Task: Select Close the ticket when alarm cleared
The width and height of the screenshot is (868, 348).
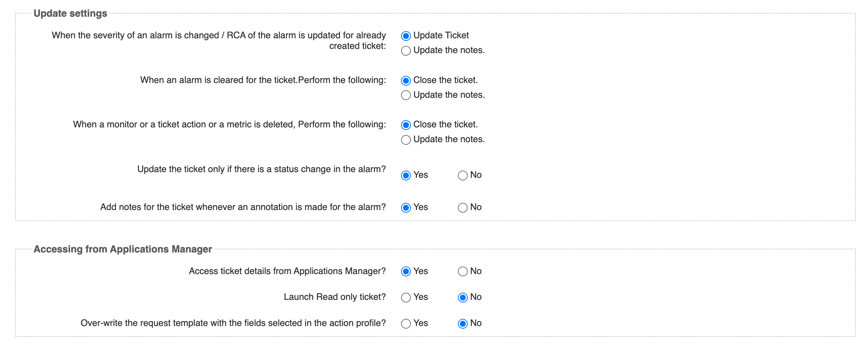Action: pyautogui.click(x=406, y=81)
